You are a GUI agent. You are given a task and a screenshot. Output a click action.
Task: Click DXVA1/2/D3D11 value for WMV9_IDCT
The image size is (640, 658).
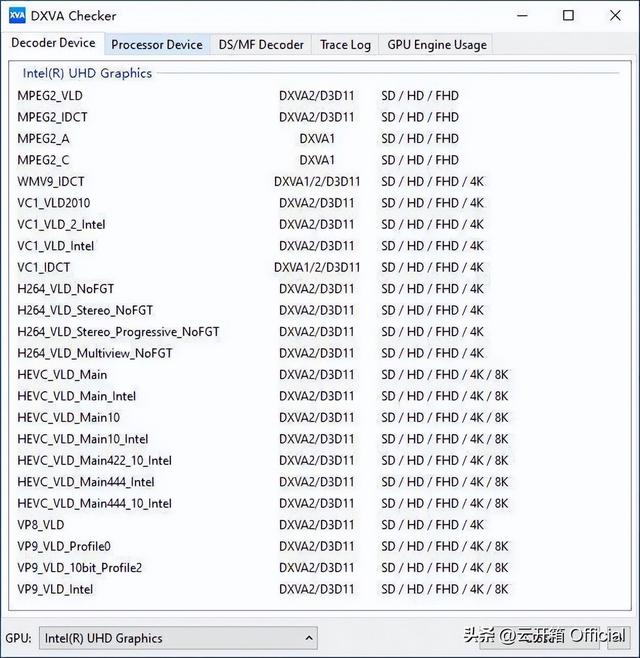pyautogui.click(x=317, y=181)
